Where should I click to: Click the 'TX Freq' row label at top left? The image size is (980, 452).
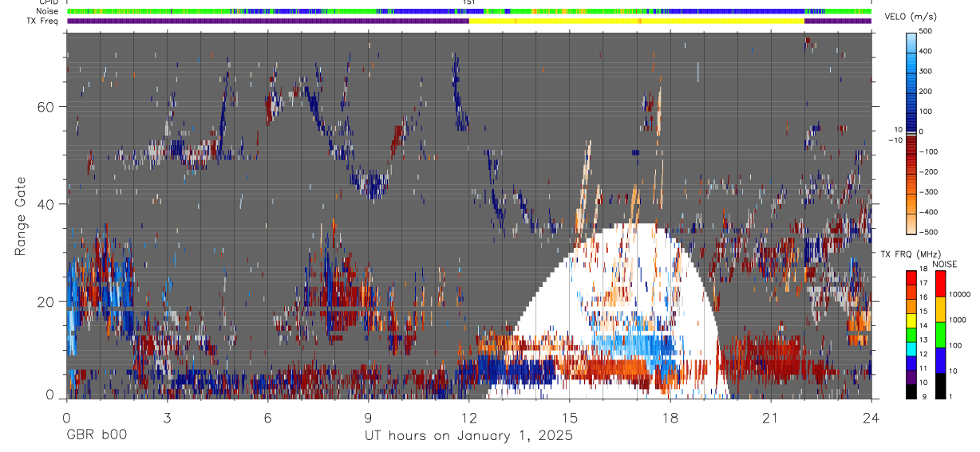(x=43, y=21)
